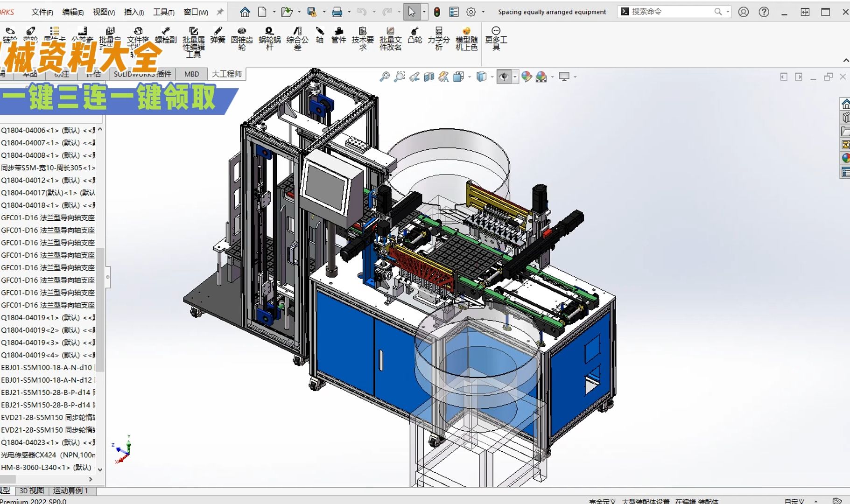The height and width of the screenshot is (504, 850).
Task: Undo the last action
Action: pyautogui.click(x=362, y=12)
